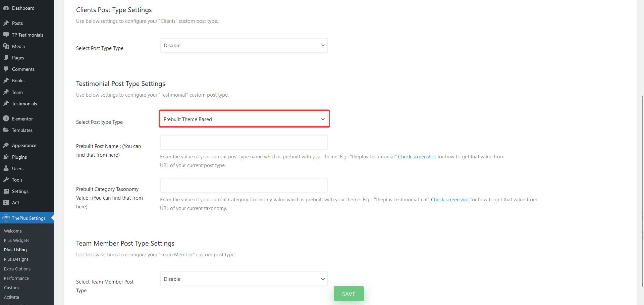Click the Prebuilt Post Name text field
The height and width of the screenshot is (305, 644).
(x=244, y=142)
